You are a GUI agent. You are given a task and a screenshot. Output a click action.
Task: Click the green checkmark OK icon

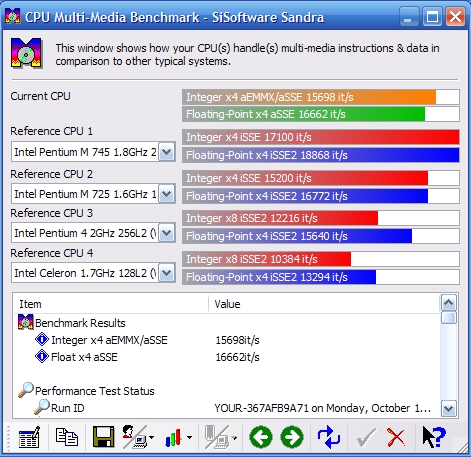pos(366,437)
